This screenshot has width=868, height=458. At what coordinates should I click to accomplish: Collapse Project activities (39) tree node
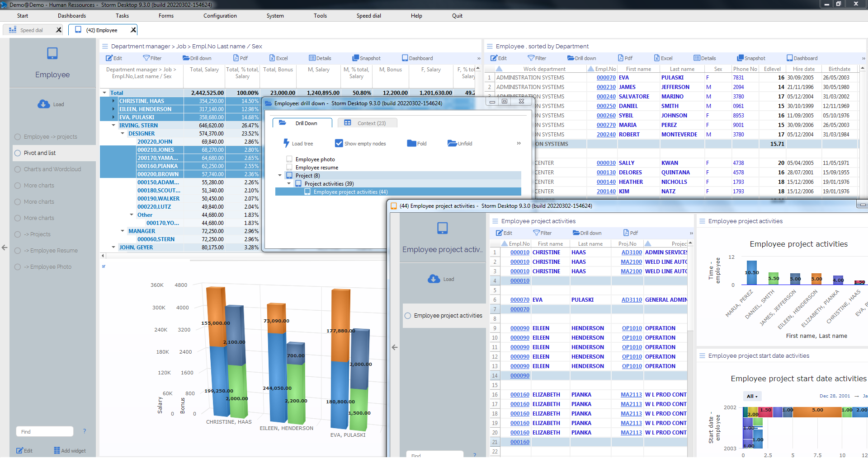[289, 183]
